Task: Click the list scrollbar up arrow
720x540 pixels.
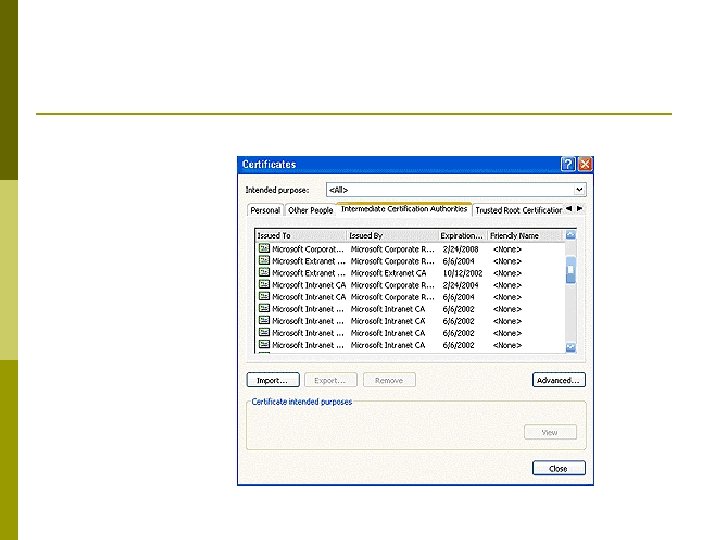Action: coord(570,235)
